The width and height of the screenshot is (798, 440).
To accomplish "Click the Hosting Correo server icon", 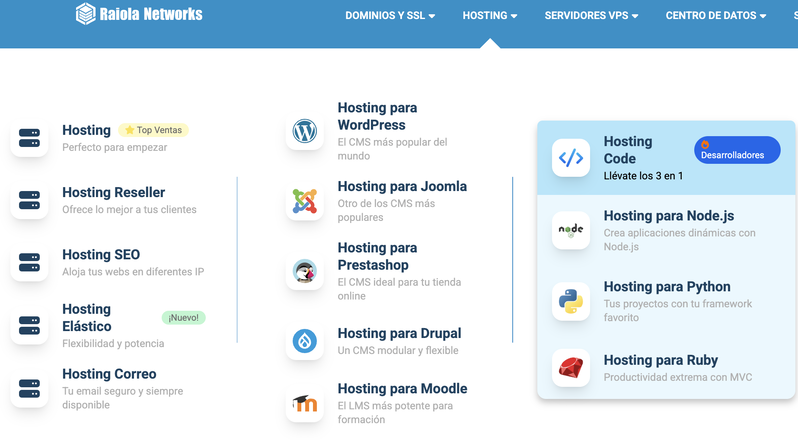I will pos(30,389).
